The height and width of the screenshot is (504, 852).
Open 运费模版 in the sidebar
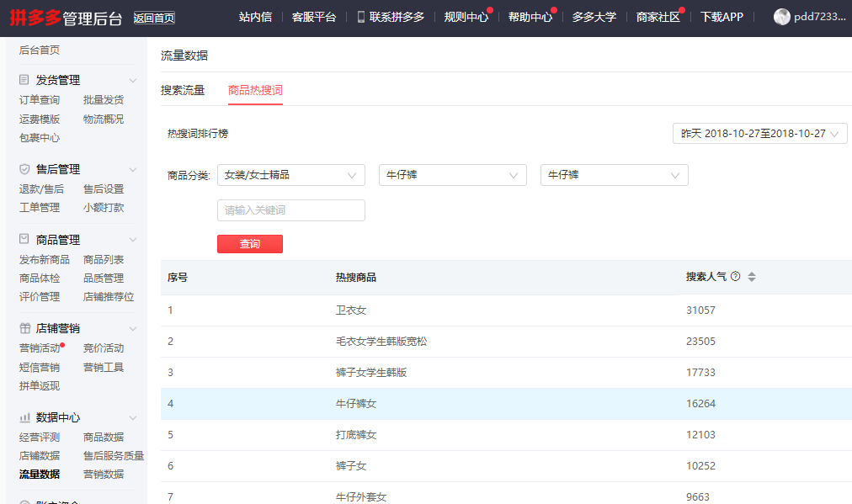coord(39,119)
